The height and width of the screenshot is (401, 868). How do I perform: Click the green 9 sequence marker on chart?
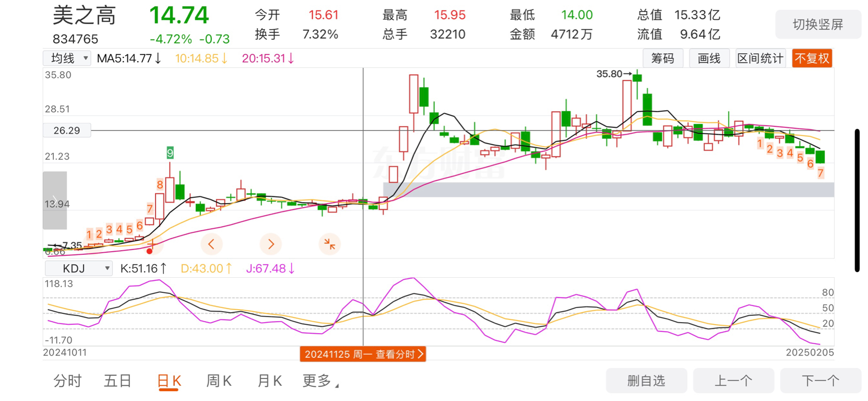pos(170,153)
